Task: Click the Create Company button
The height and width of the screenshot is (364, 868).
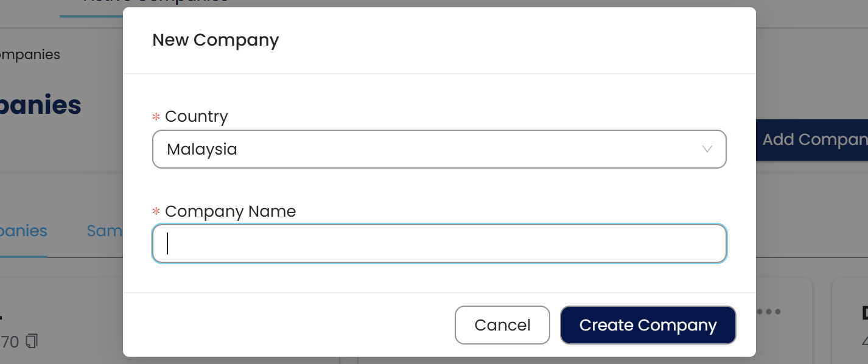Action: [648, 325]
